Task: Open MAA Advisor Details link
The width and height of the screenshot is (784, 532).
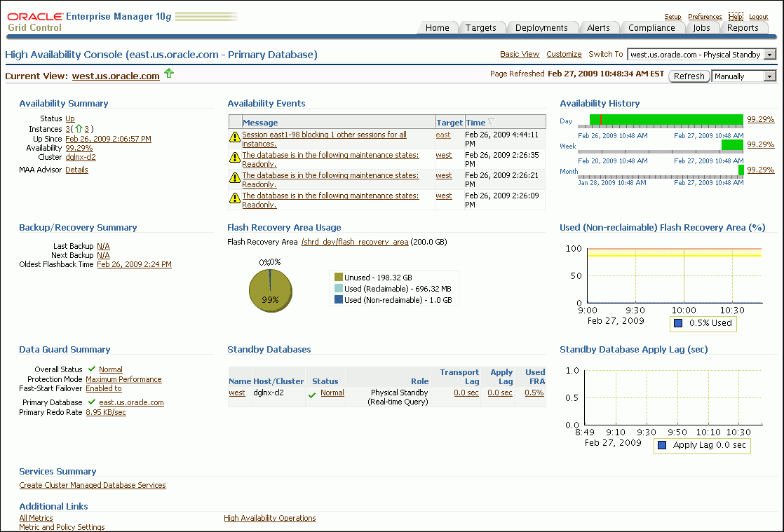Action: [x=76, y=170]
